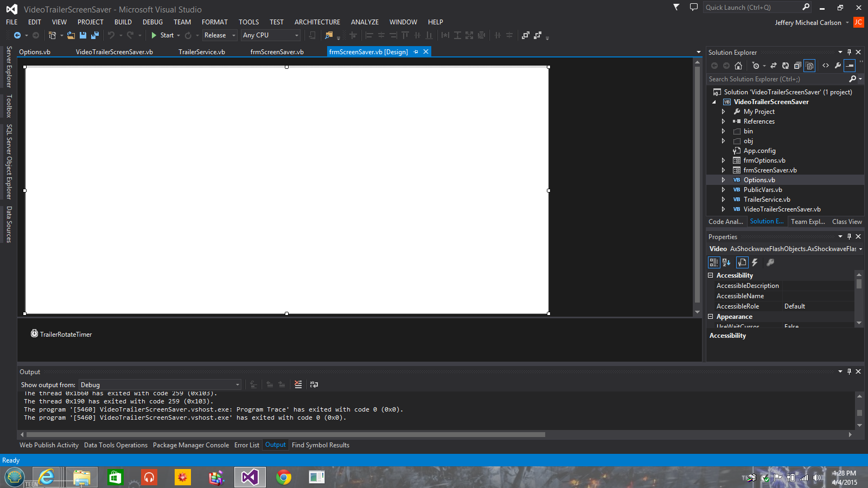Collapse the VideoTrailerScreenSaver project node
The image size is (868, 488).
pyautogui.click(x=714, y=102)
